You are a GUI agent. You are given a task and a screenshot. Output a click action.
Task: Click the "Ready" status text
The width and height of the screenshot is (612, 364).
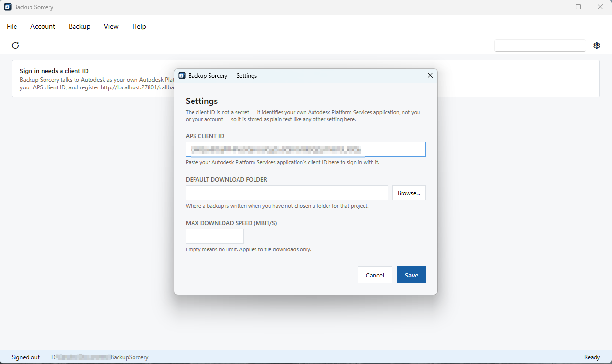point(592,357)
